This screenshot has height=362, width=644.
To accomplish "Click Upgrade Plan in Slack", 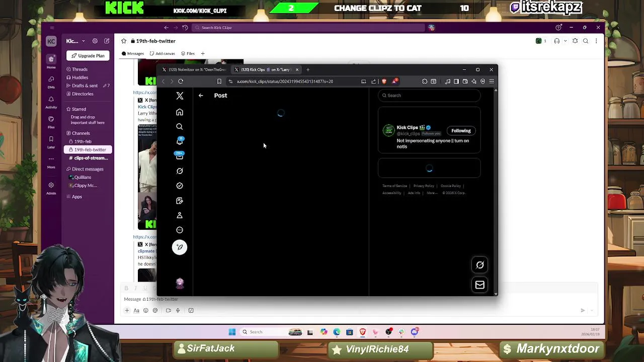I will [88, 56].
